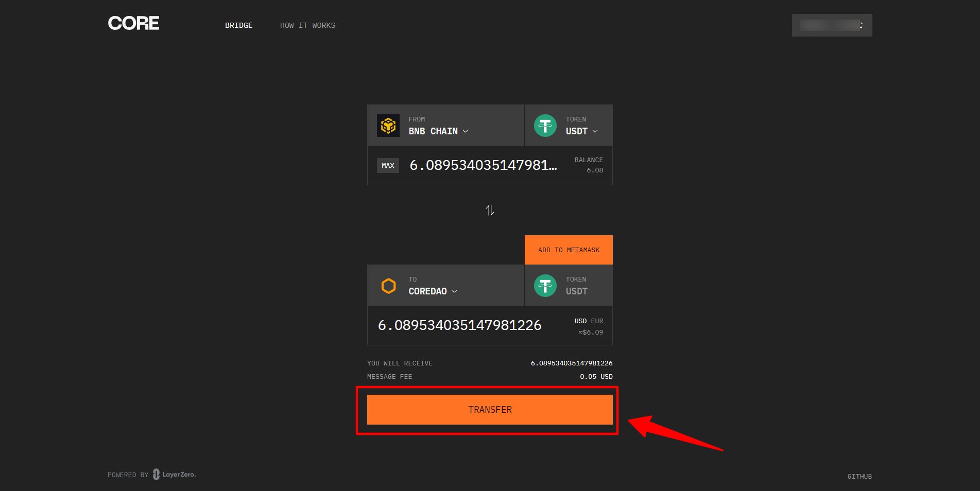
Task: Click the Tether icon in the destination token section
Action: pyautogui.click(x=545, y=286)
